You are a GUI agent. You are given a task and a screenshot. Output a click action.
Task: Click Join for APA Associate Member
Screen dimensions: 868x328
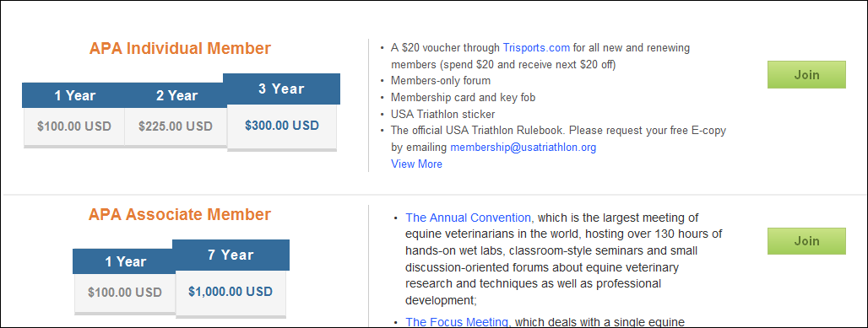point(806,241)
